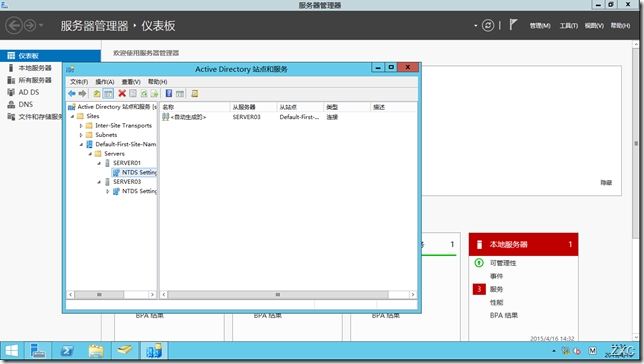Select Inter-Site Transports tree item
The height and width of the screenshot is (364, 644).
click(x=123, y=126)
